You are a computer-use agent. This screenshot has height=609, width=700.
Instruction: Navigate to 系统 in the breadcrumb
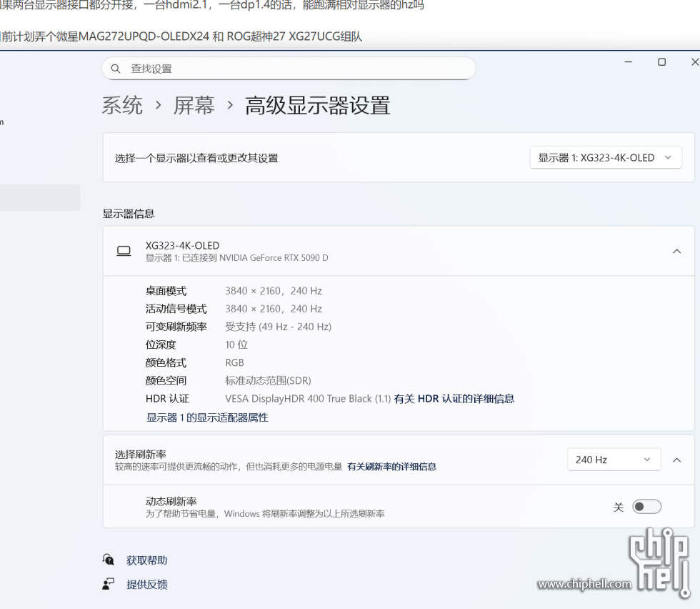(122, 105)
